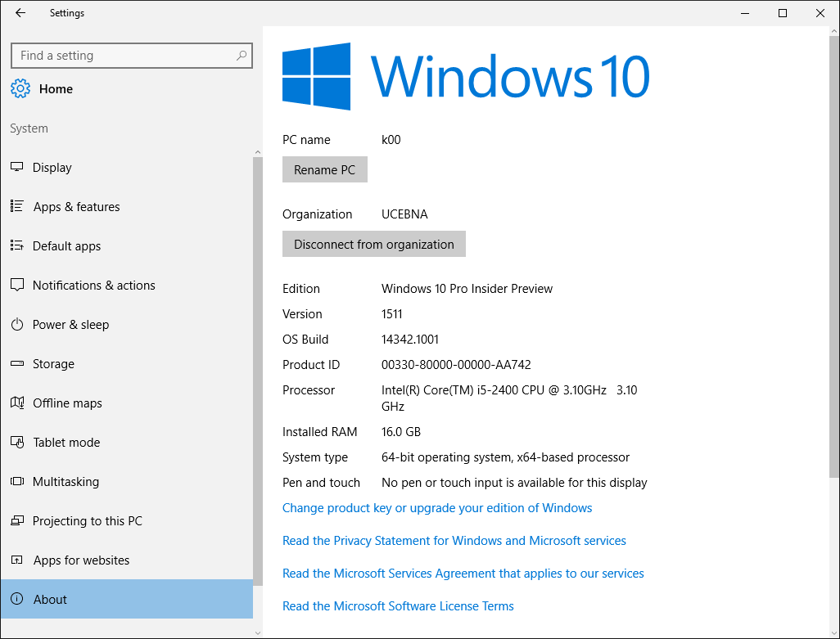The image size is (840, 639).
Task: Click the sidebar scroll up arrow
Action: pyautogui.click(x=258, y=152)
